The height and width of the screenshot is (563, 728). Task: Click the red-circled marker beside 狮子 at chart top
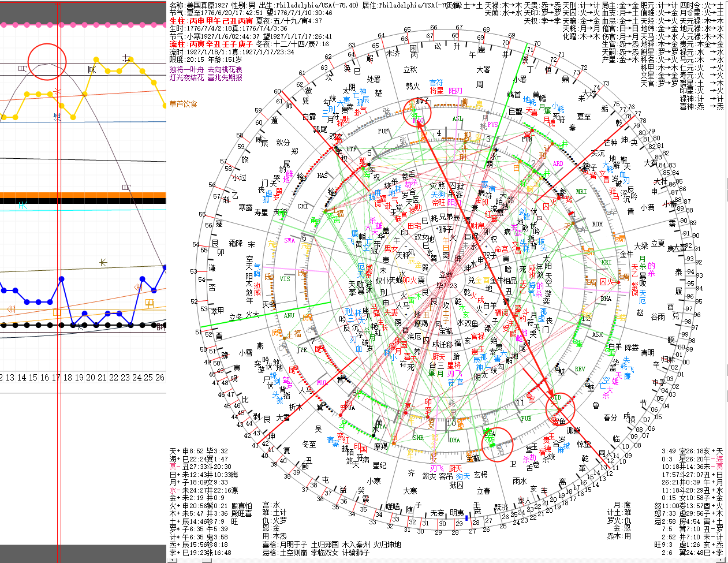(417, 114)
